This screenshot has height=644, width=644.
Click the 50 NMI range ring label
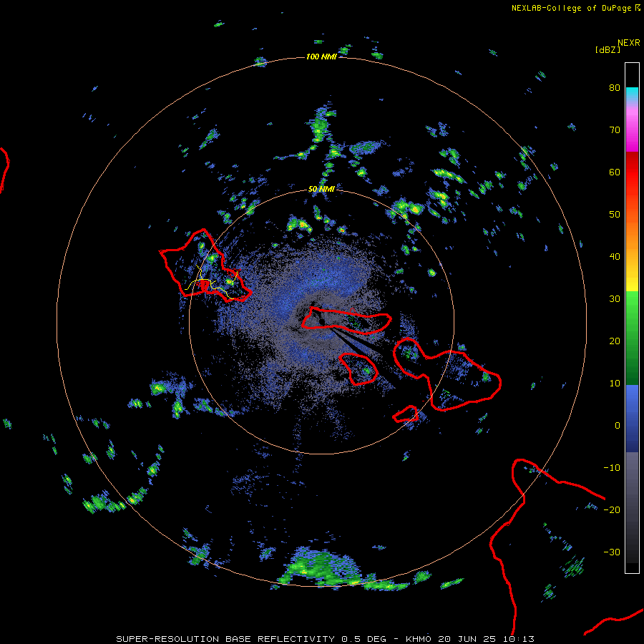[321, 189]
